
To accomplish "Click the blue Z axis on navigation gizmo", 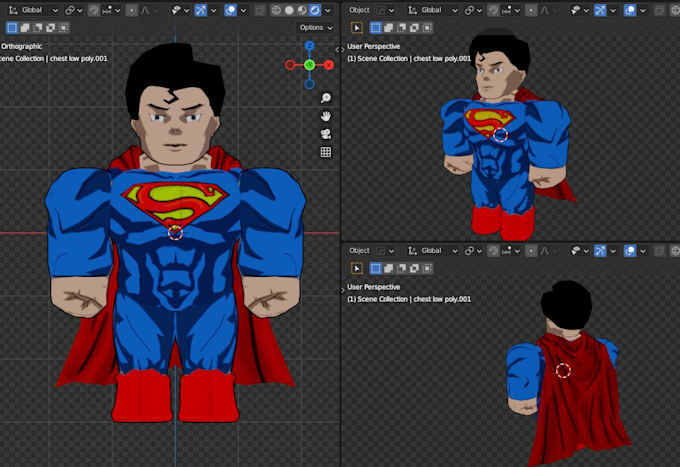I will pos(309,46).
